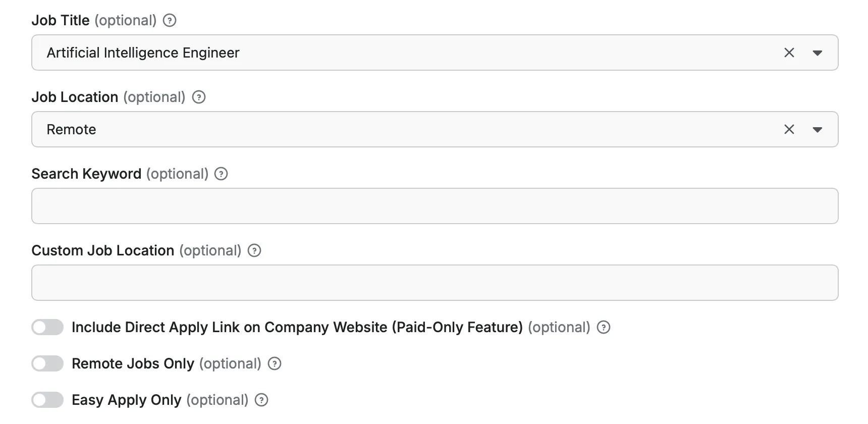Clear the Remote job location value

coord(789,130)
